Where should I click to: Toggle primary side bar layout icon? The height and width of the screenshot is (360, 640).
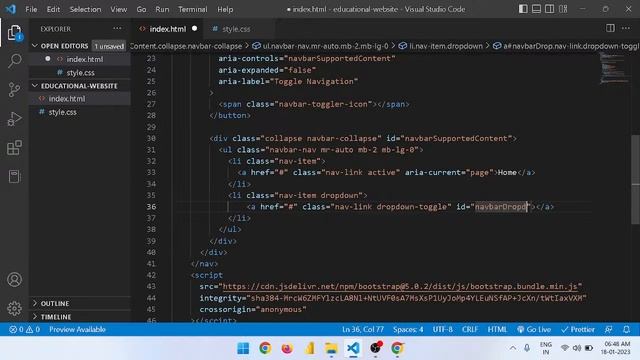(523, 9)
